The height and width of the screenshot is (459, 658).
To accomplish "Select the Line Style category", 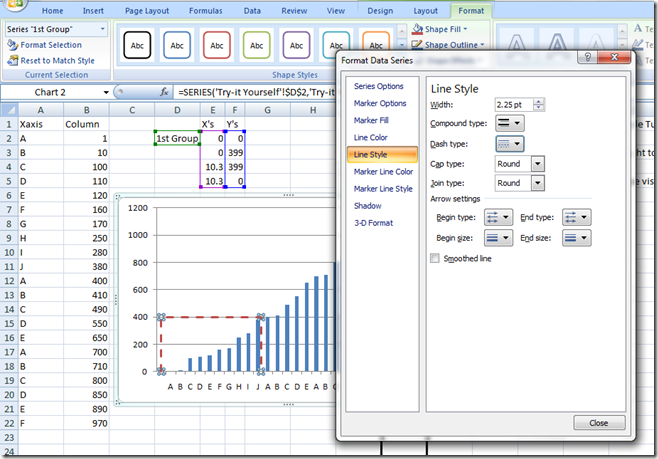I will [382, 154].
